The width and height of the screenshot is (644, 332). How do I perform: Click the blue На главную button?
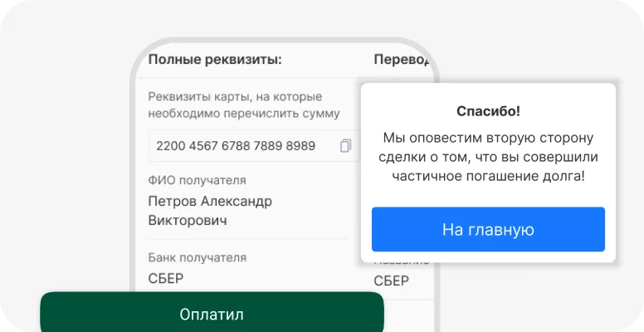(x=488, y=229)
